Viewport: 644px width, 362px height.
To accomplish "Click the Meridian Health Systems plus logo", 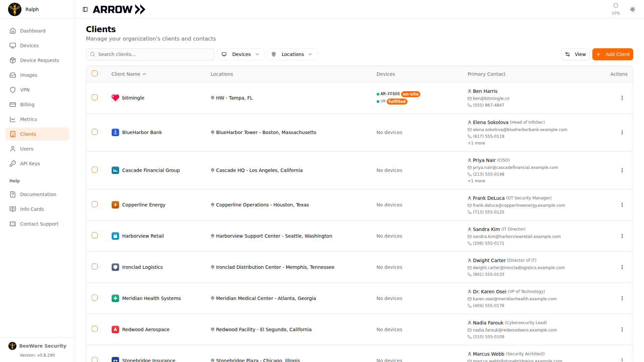I will click(115, 298).
